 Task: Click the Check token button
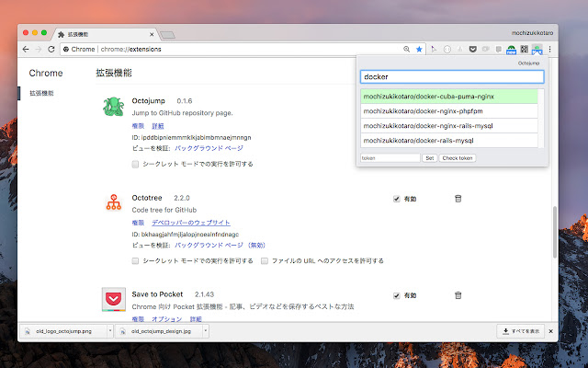[x=458, y=158]
